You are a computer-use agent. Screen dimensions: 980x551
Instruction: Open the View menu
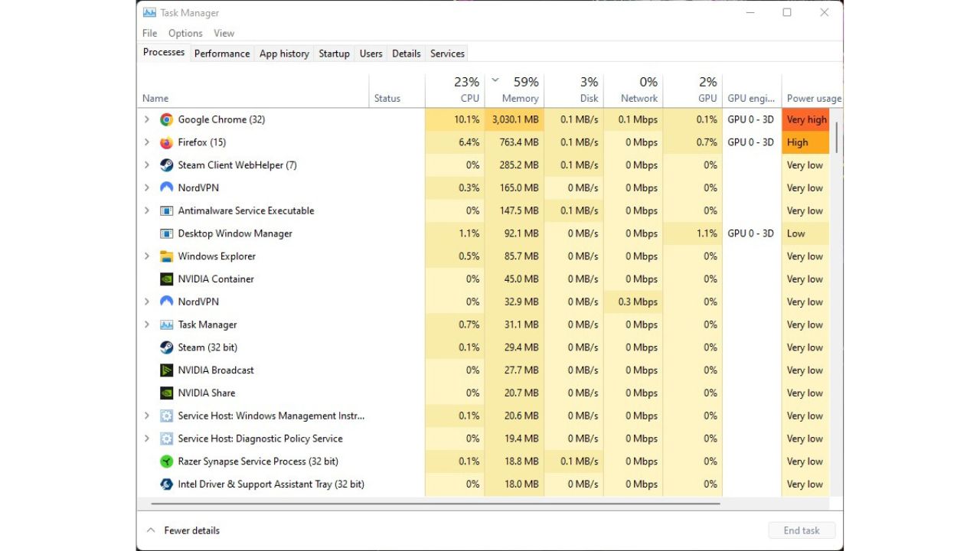click(x=224, y=33)
